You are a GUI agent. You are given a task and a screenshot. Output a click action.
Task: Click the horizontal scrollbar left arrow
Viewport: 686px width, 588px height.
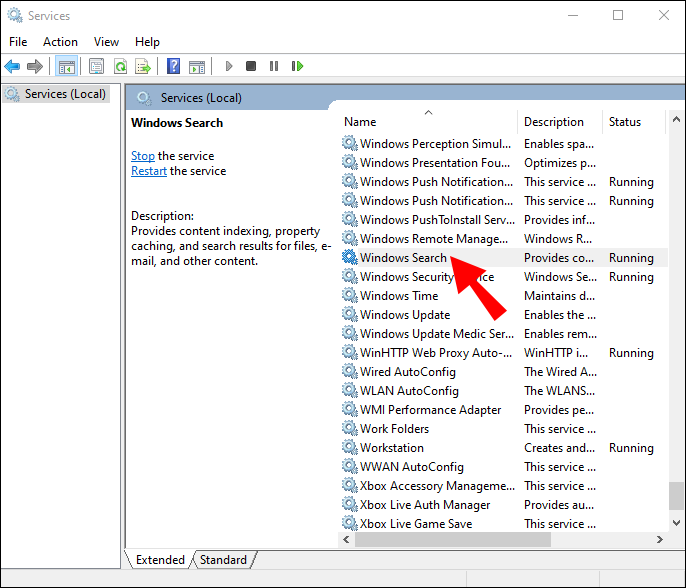[346, 539]
